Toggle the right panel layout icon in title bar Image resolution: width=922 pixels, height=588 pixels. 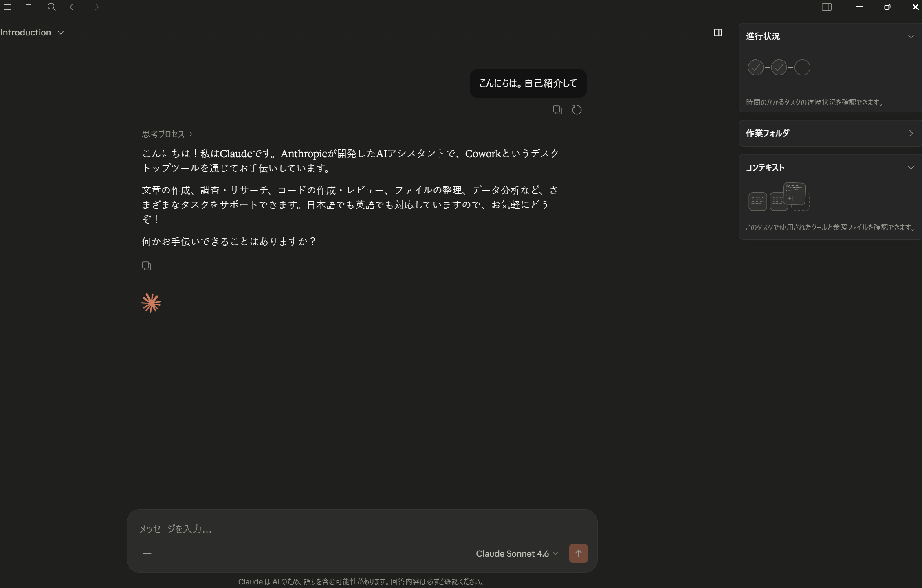tap(827, 7)
